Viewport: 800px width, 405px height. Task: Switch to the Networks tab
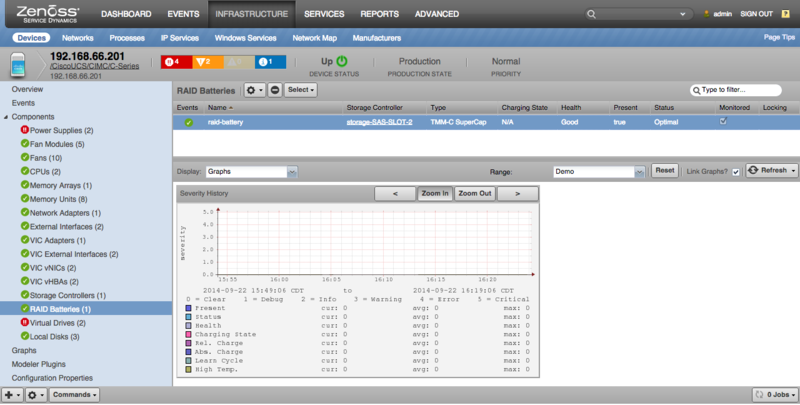coord(78,38)
